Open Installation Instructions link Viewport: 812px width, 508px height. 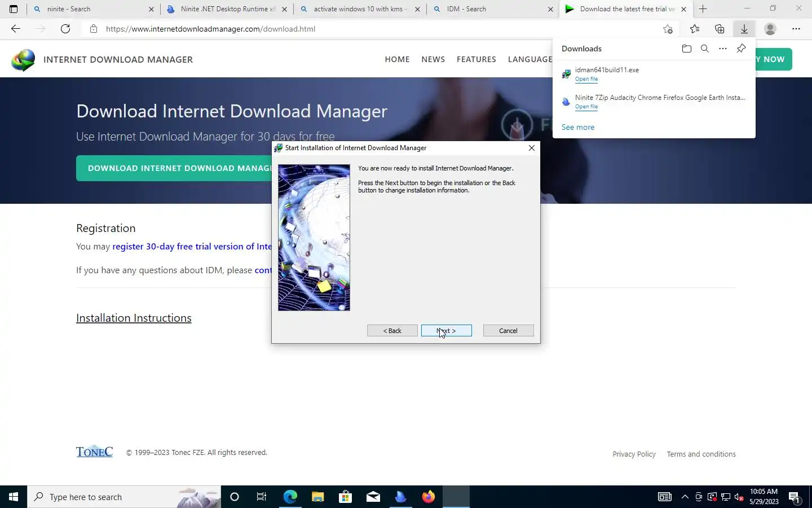tap(134, 318)
